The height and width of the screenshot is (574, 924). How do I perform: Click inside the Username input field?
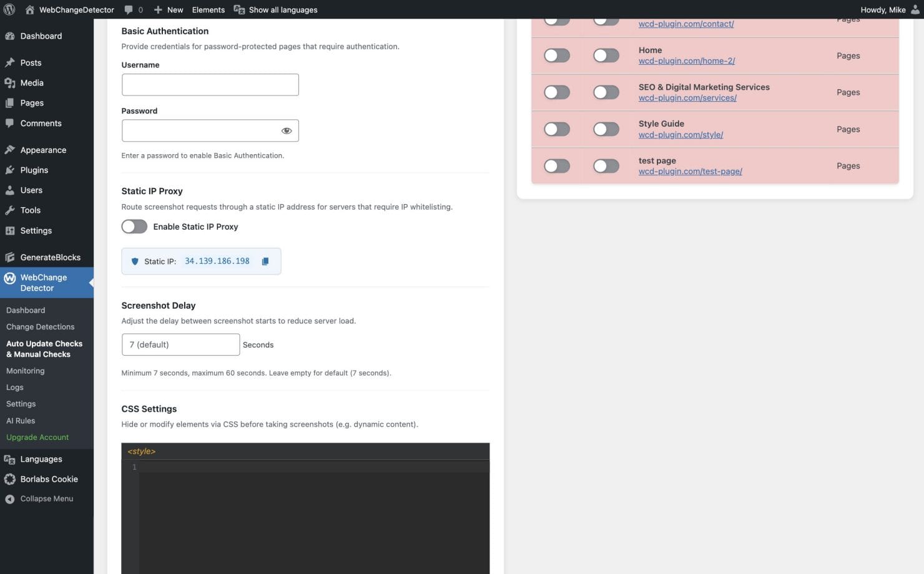[x=210, y=84]
